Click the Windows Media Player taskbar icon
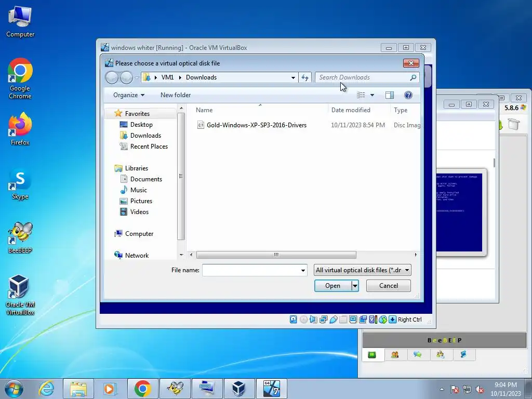This screenshot has width=532, height=399. [110, 389]
